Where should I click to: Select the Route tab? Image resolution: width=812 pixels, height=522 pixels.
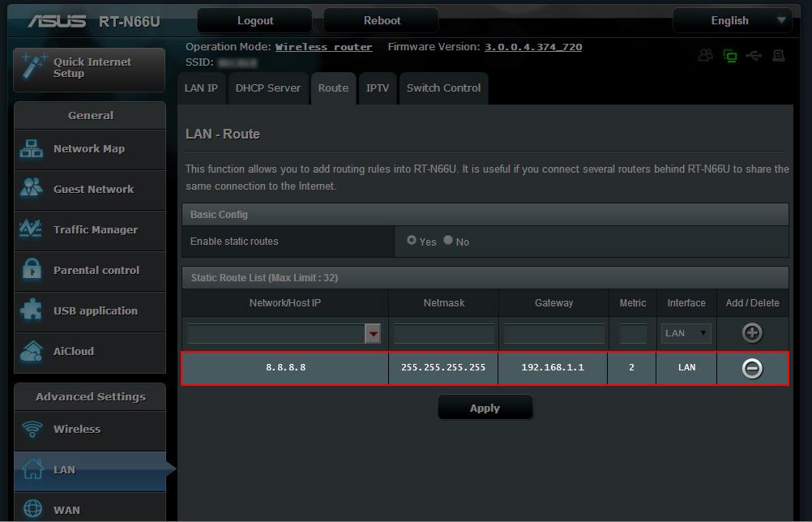pyautogui.click(x=333, y=88)
